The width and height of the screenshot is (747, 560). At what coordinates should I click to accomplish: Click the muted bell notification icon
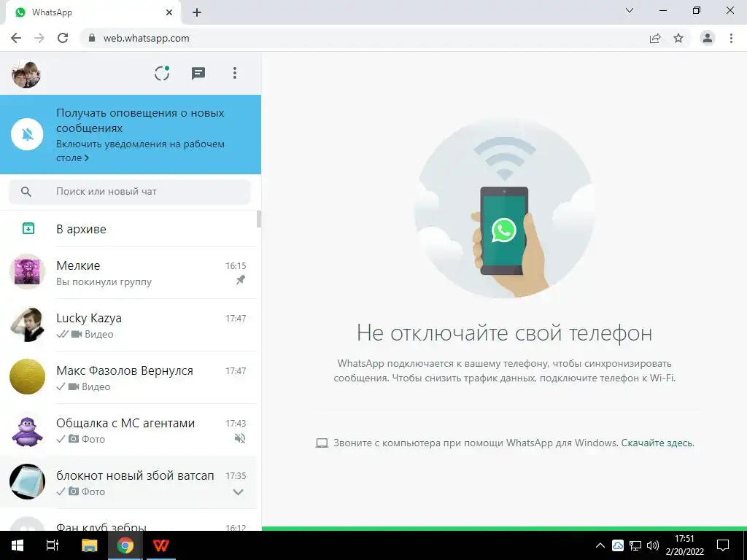click(x=27, y=134)
